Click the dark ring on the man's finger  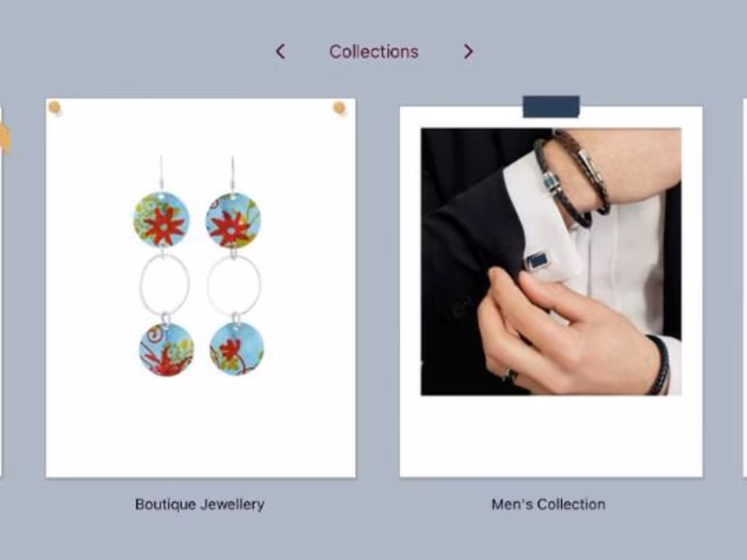click(x=508, y=376)
